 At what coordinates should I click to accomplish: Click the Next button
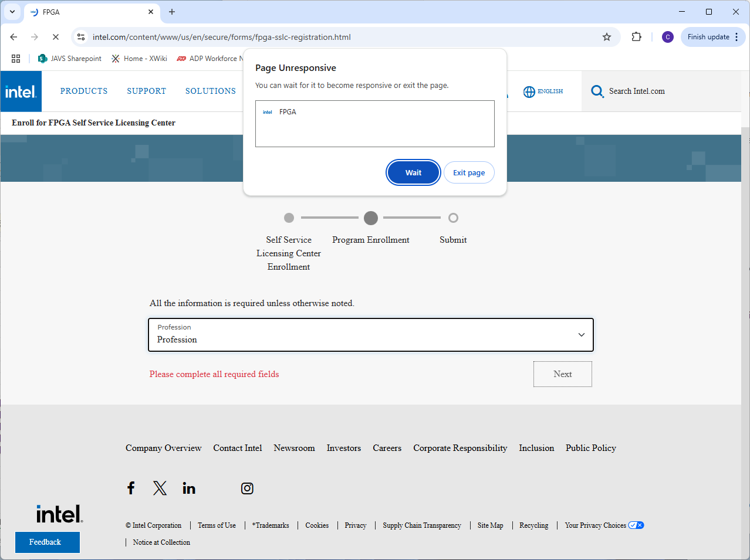(x=562, y=374)
